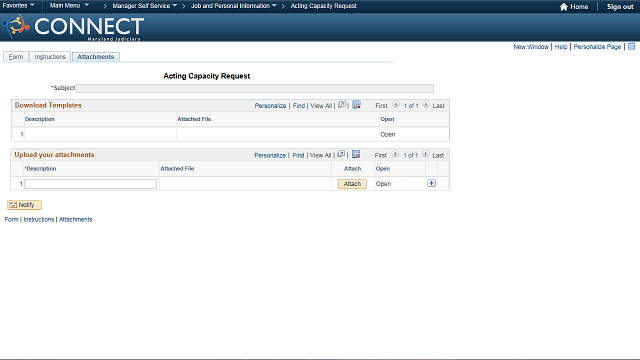
Task: Download Download Templates grid to spreadsheet icon
Action: pos(356,105)
